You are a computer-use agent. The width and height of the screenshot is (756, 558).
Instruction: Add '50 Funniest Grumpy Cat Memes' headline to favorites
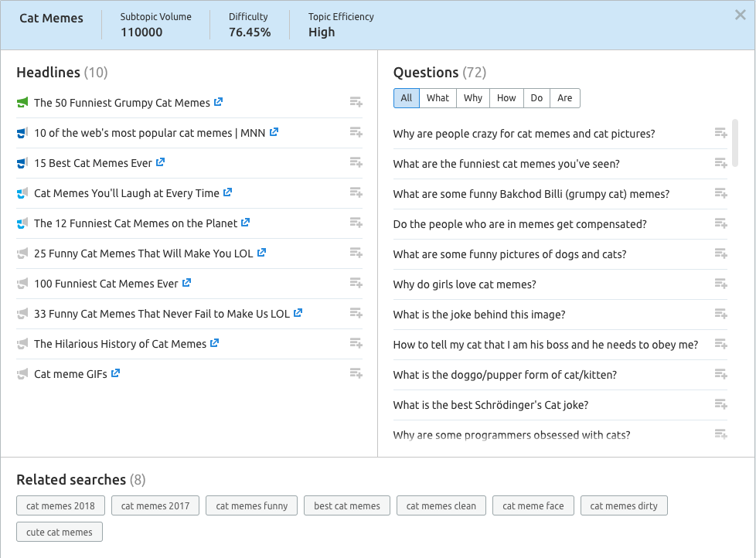point(356,102)
